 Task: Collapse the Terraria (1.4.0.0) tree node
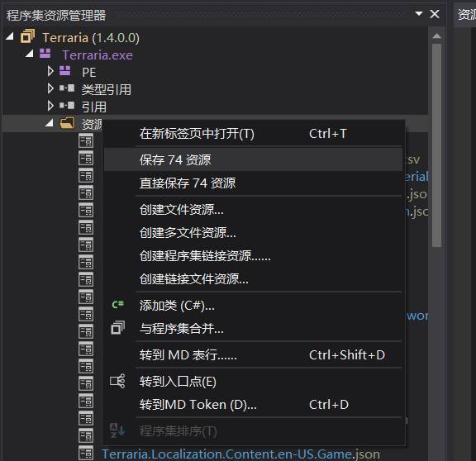click(10, 36)
